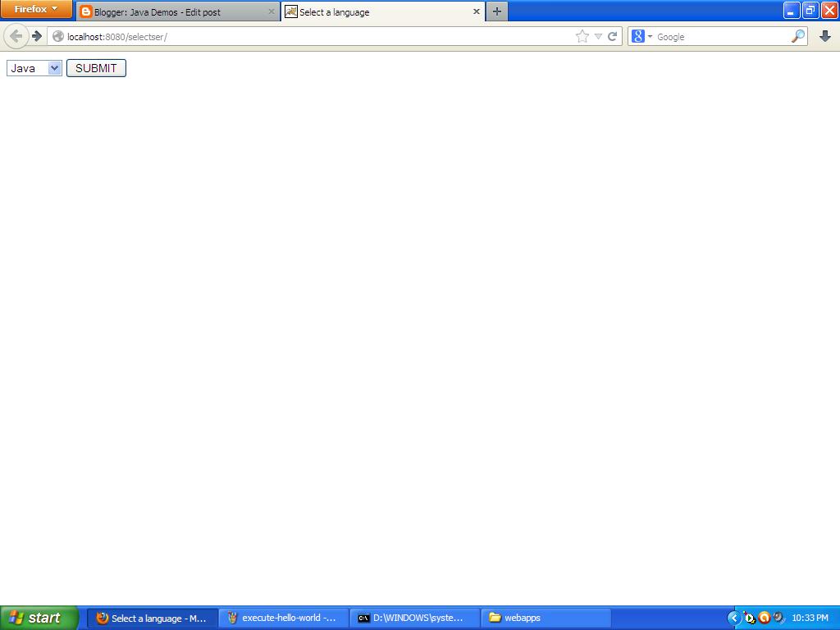Click the site identity globe icon

point(58,36)
